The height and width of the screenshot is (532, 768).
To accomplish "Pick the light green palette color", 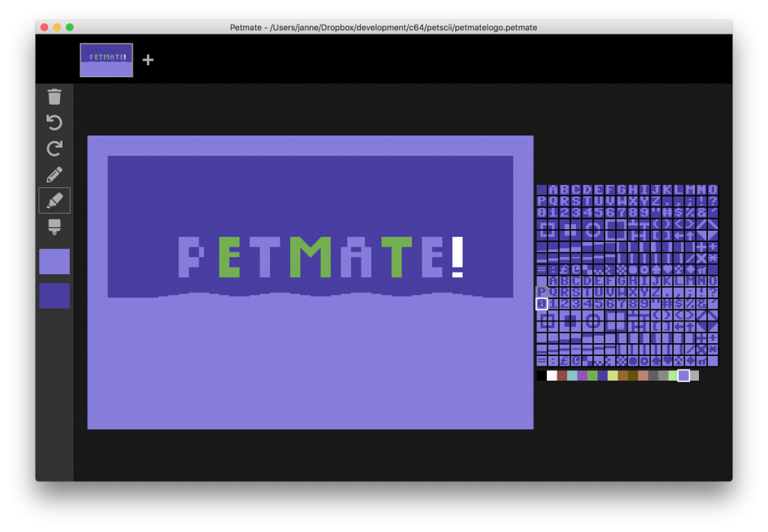I will pos(673,375).
